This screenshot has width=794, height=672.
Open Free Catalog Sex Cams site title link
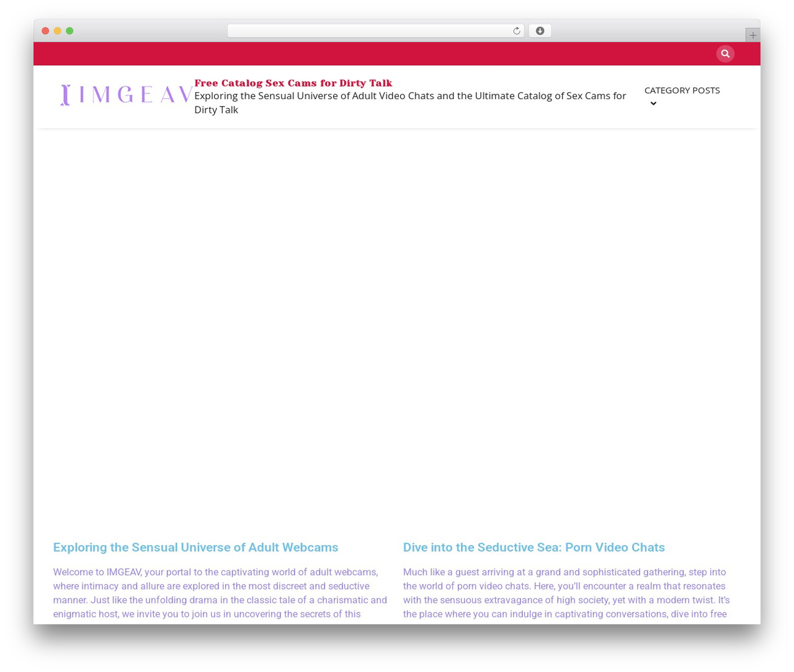[293, 83]
